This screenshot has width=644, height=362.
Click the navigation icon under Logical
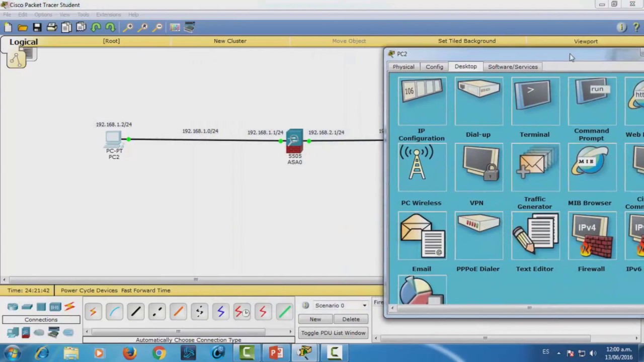point(16,60)
